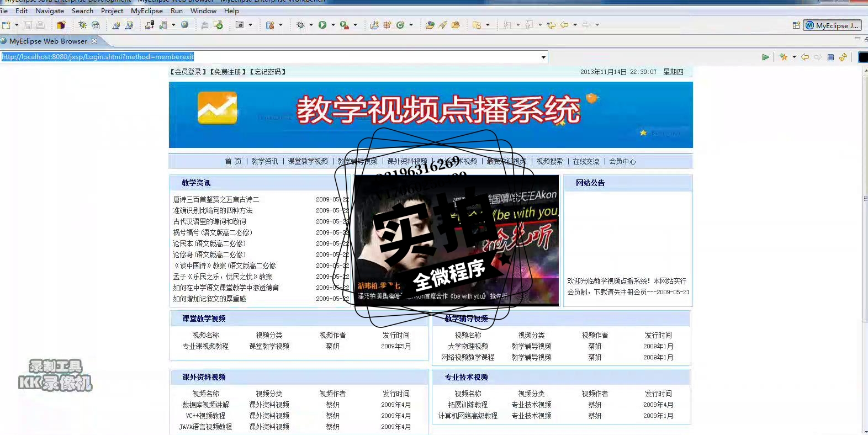This screenshot has height=435, width=868.
Task: Click the 教学资讯 navigation link
Action: [265, 161]
